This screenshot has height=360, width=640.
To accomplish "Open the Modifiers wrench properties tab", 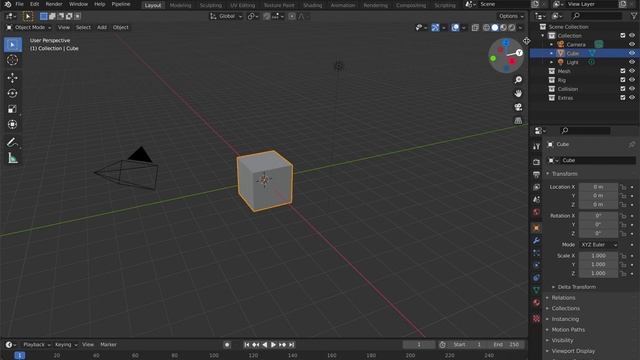I will pyautogui.click(x=536, y=240).
